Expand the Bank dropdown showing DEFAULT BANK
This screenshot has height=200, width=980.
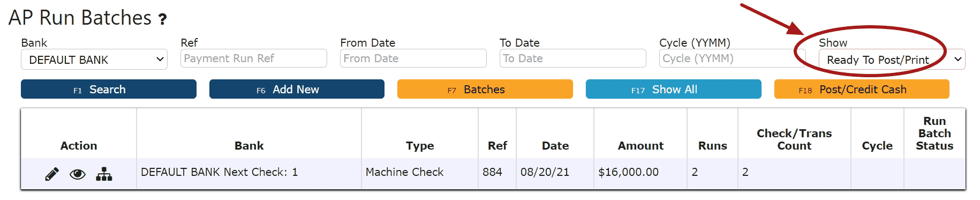click(x=94, y=60)
